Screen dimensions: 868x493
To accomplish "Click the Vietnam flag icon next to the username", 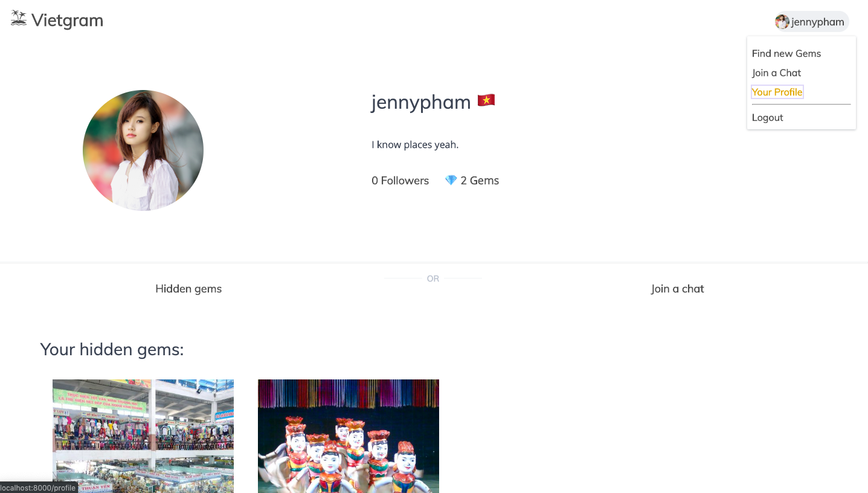I will point(486,100).
